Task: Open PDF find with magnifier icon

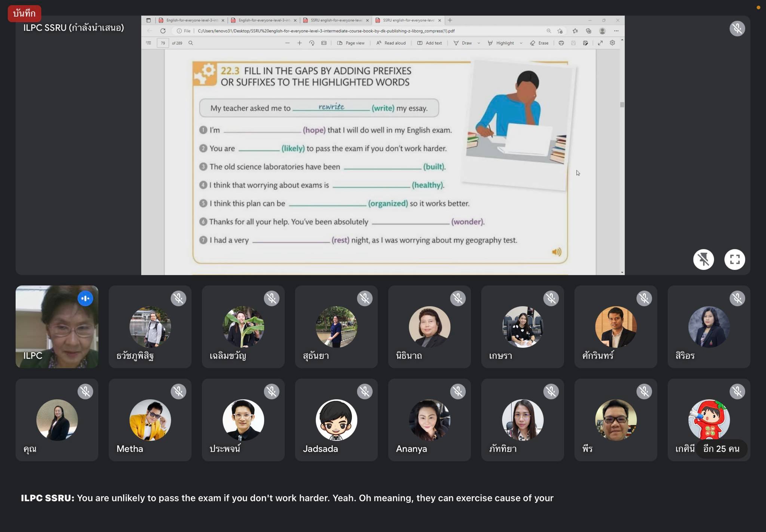Action: click(191, 43)
